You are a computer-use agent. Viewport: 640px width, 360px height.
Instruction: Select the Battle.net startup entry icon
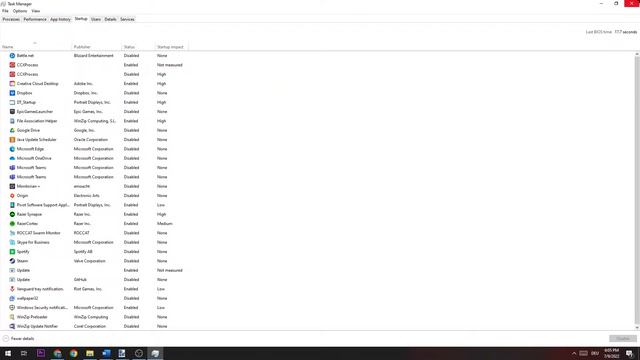12,56
